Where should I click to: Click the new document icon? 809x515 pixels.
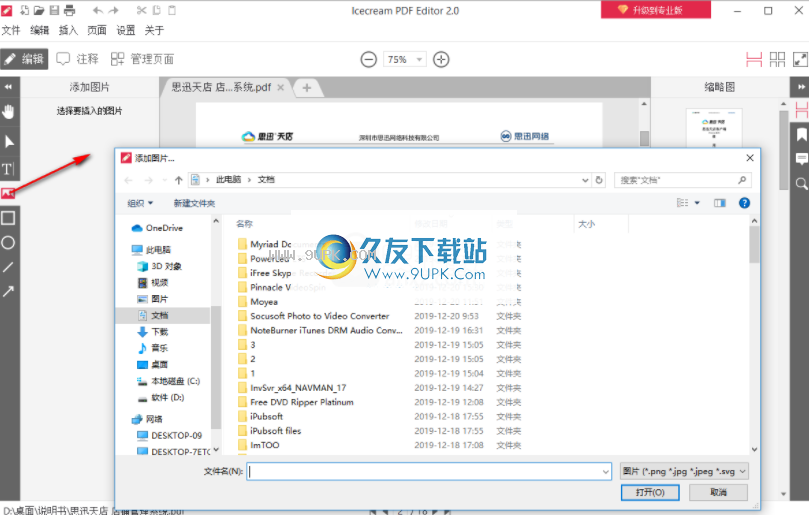coord(24,10)
